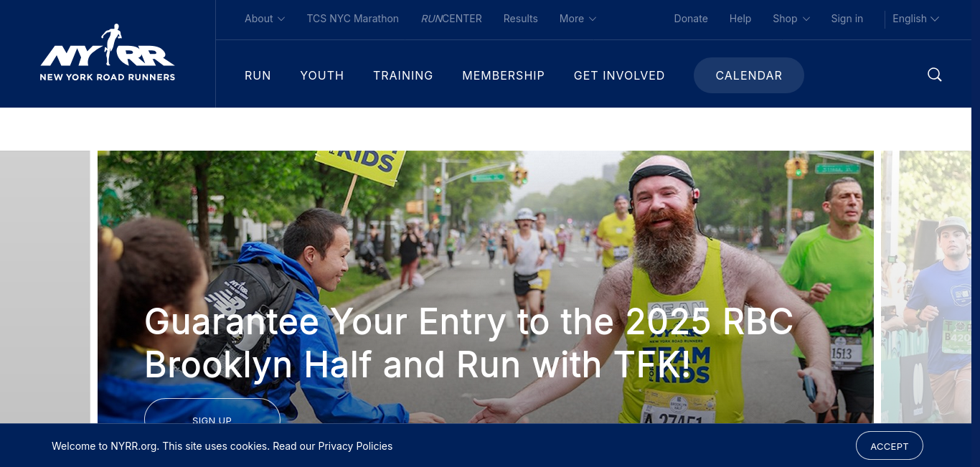Expand the More dropdown menu

pos(578,19)
